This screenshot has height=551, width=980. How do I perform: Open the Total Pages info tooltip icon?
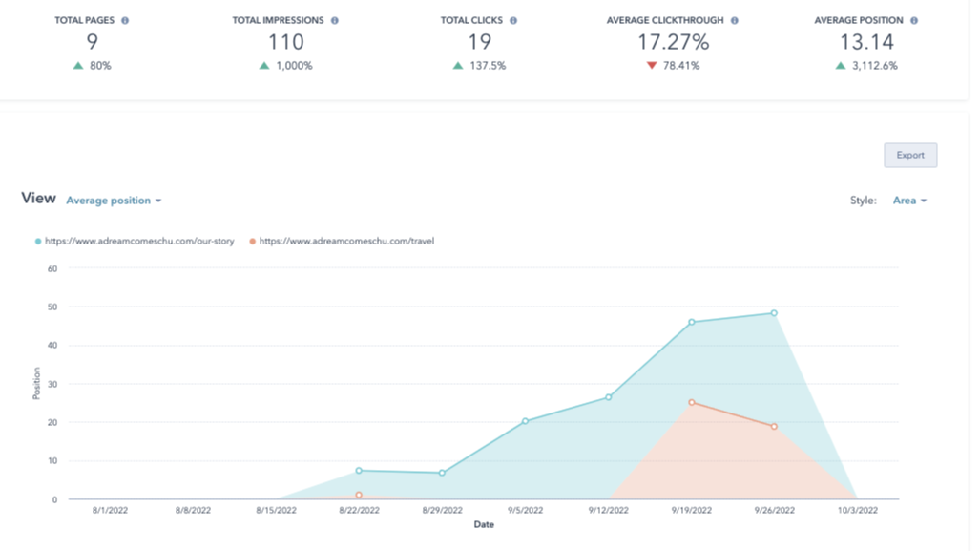tap(124, 19)
